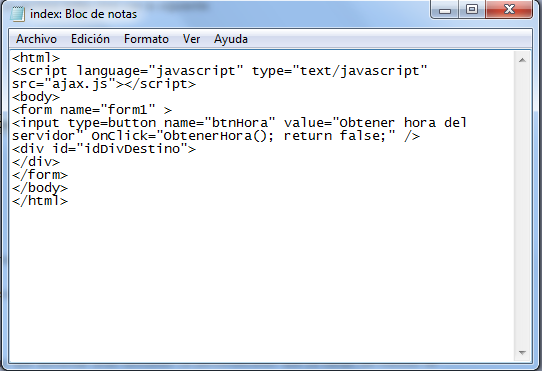Click the window title index: Bloc de notas
The height and width of the screenshot is (371, 542).
click(83, 14)
